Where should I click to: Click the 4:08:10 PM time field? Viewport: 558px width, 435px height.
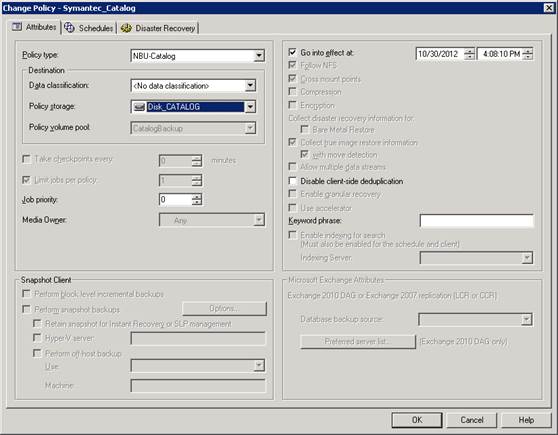coord(500,54)
